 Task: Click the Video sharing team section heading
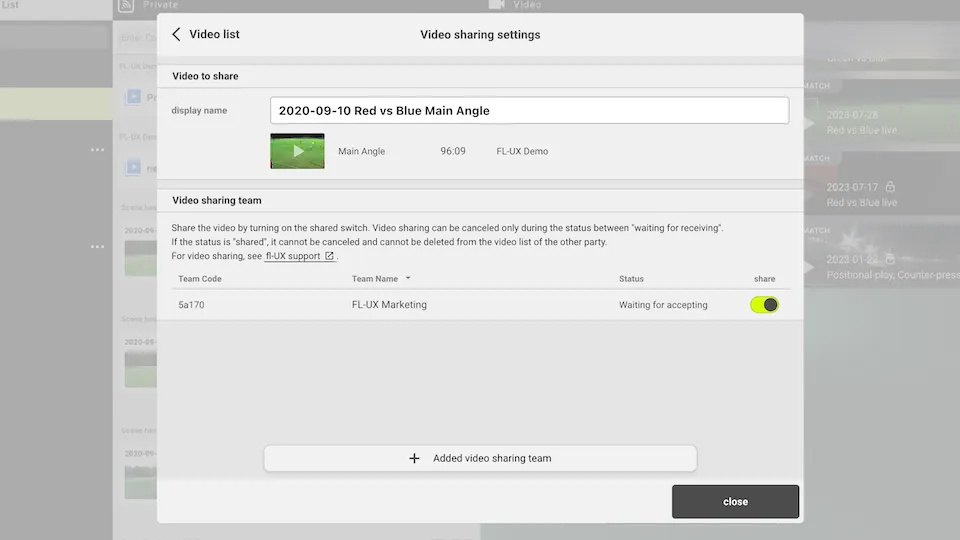[217, 200]
